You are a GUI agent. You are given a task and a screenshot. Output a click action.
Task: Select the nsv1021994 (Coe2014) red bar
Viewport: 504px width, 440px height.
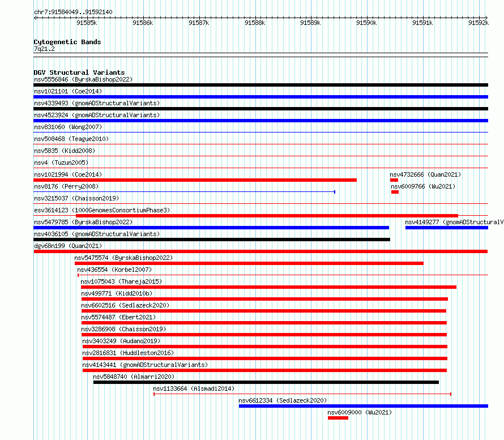pos(195,180)
